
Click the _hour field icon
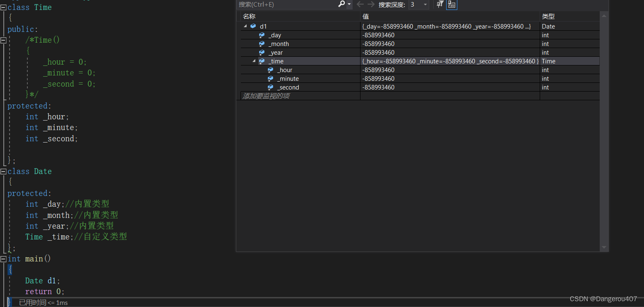[x=270, y=70]
